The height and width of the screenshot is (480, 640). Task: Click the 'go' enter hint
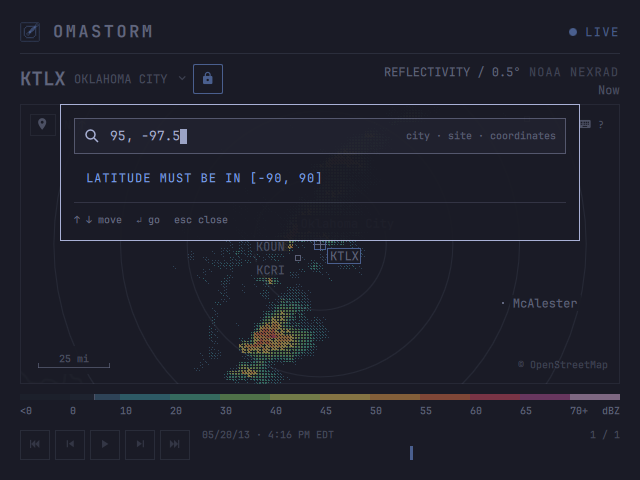(148, 220)
